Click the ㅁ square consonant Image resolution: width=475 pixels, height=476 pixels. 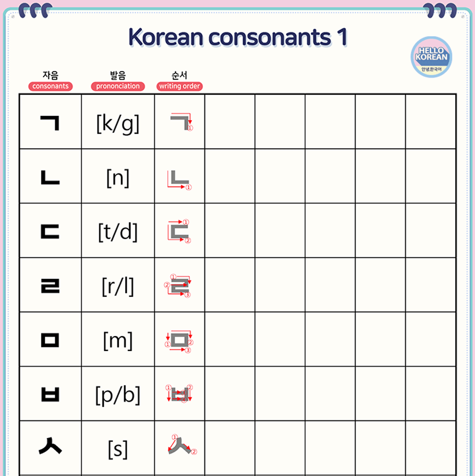[x=50, y=340]
